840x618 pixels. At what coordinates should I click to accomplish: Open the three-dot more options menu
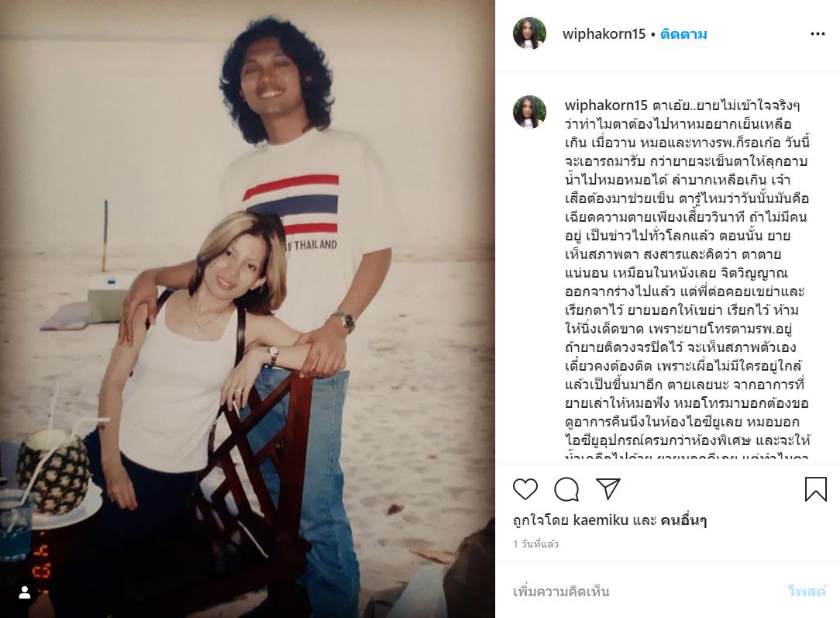pyautogui.click(x=818, y=34)
